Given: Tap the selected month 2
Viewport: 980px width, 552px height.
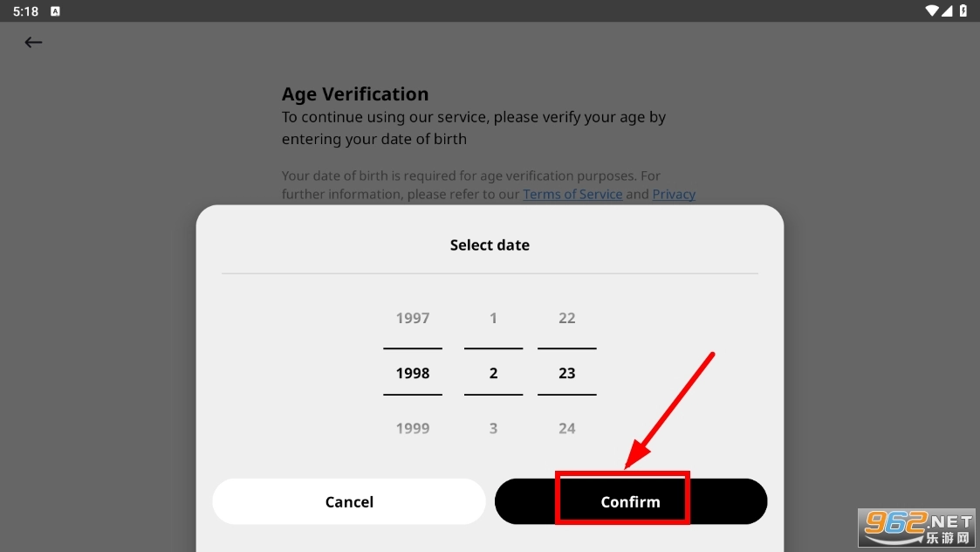Looking at the screenshot, I should [x=493, y=373].
